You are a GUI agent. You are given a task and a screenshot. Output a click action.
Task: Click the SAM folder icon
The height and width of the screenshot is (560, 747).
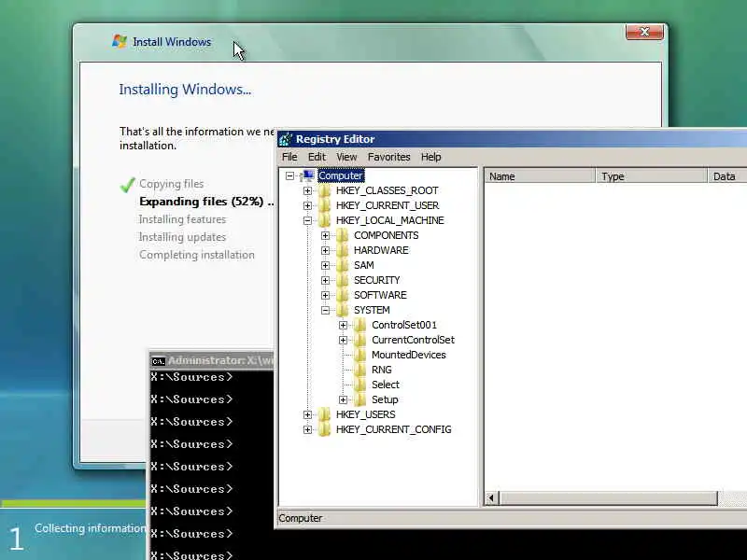coord(342,265)
